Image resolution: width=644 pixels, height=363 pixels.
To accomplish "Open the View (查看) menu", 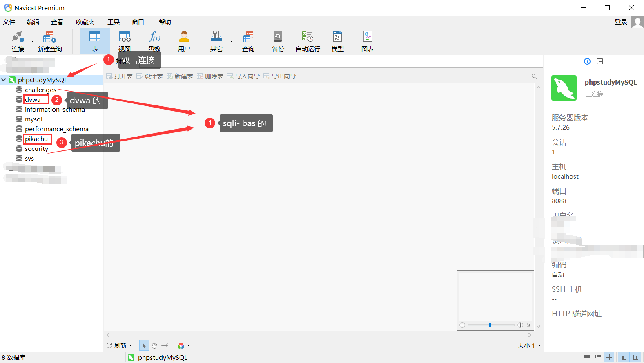I will coord(57,22).
